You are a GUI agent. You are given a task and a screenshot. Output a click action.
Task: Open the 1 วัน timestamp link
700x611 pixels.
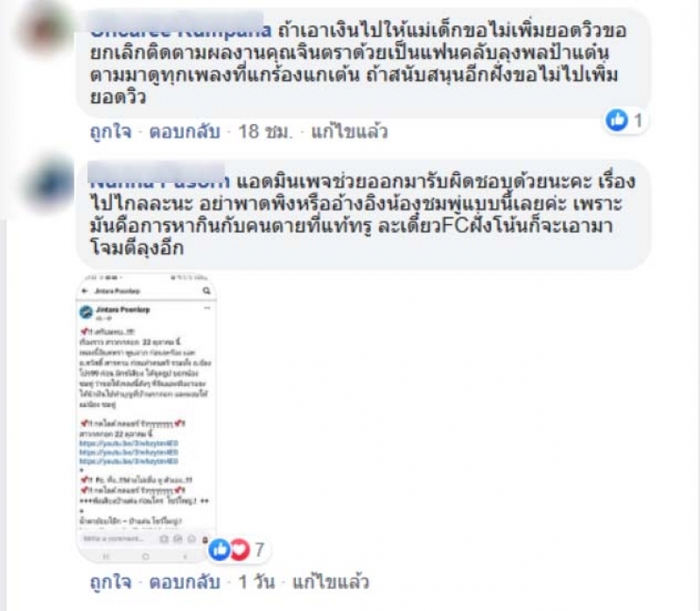(x=256, y=582)
